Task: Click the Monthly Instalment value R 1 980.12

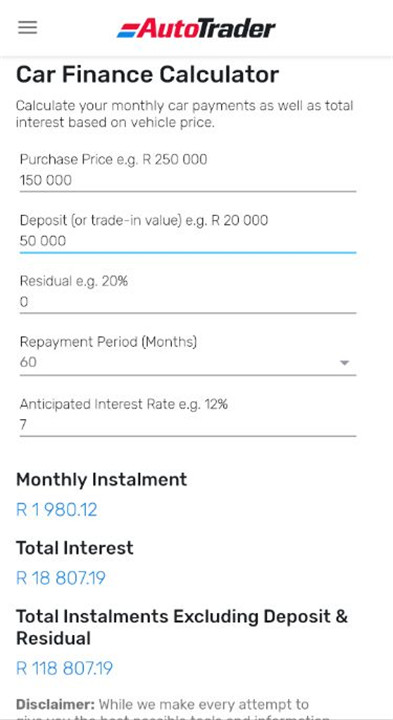Action: pyautogui.click(x=56, y=510)
